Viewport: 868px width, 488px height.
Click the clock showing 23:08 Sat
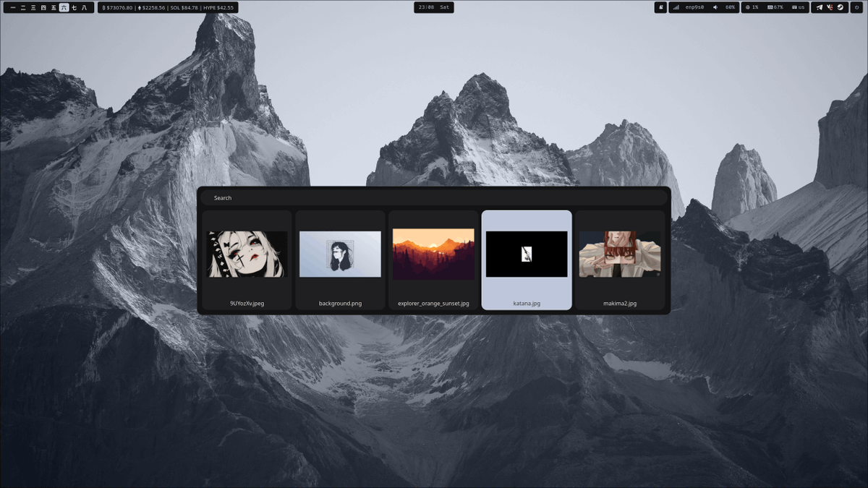tap(433, 7)
